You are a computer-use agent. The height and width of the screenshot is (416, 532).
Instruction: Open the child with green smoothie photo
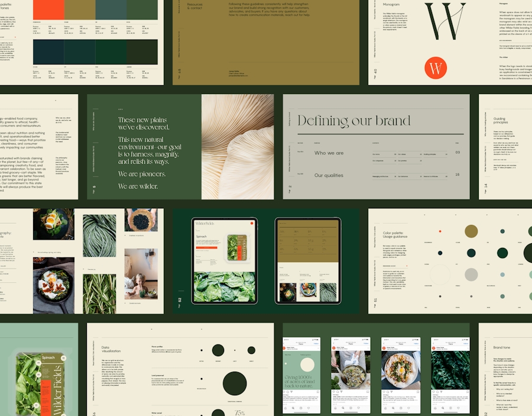click(x=141, y=274)
